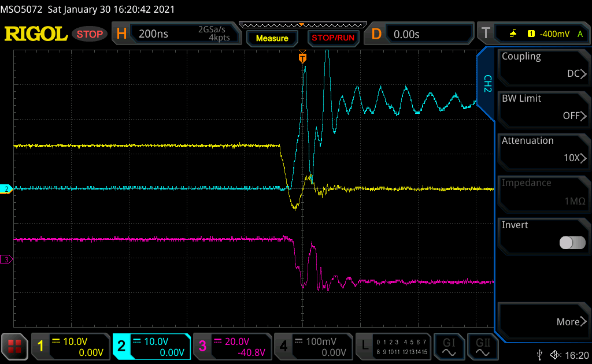Click the orange H horizontal label
Viewport: 592px width, 364px height.
click(121, 34)
